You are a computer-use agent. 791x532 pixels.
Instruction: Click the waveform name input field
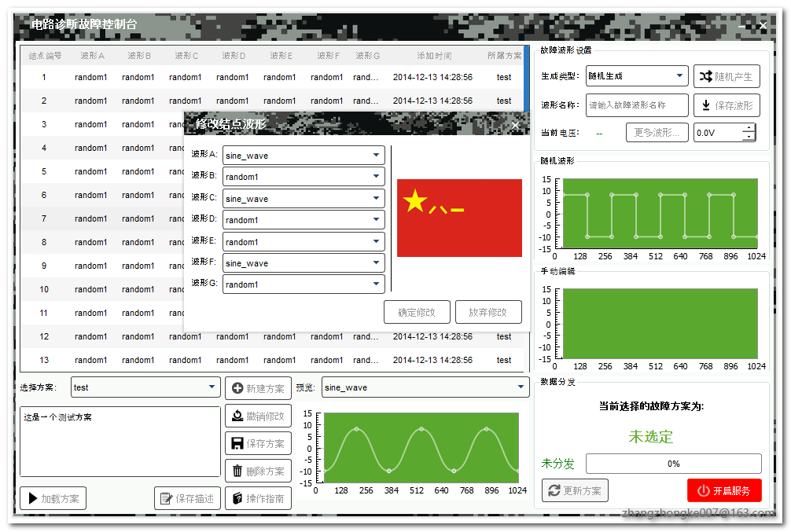[637, 105]
